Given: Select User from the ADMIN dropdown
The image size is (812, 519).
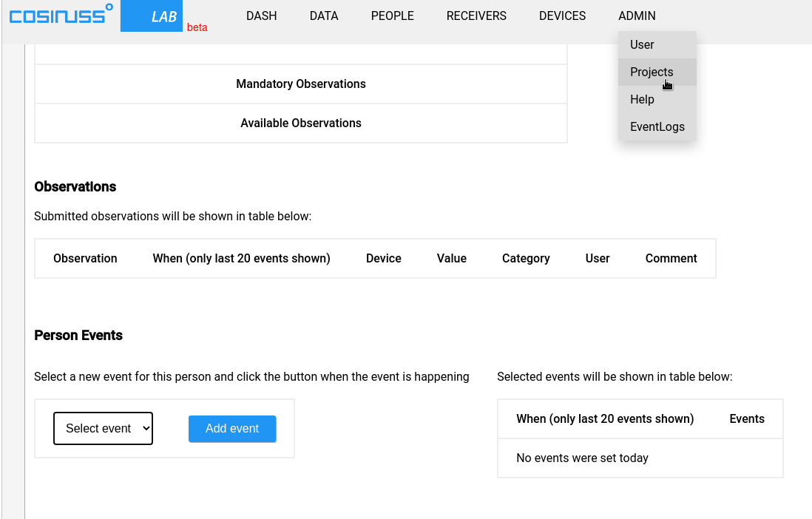Looking at the screenshot, I should (642, 44).
